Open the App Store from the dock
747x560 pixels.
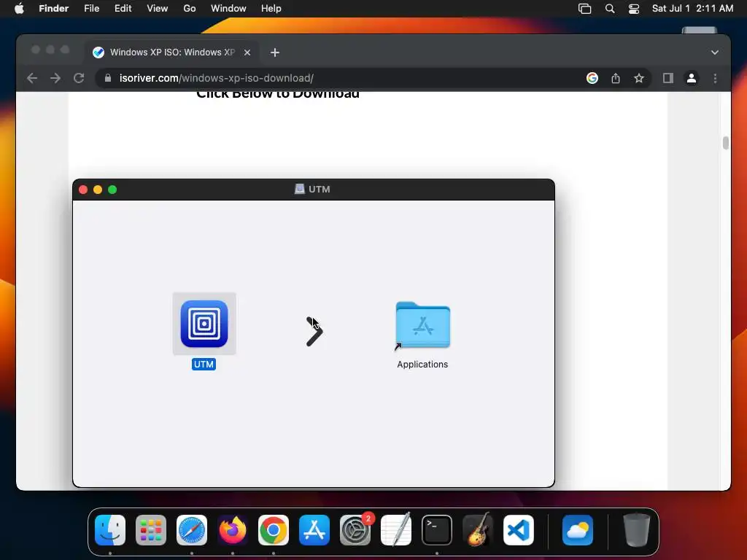[x=314, y=530]
